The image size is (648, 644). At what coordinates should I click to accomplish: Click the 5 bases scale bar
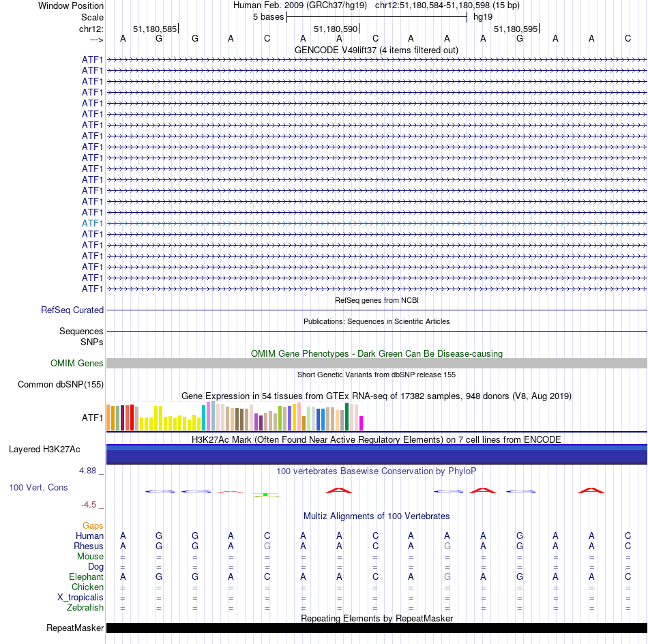[377, 17]
